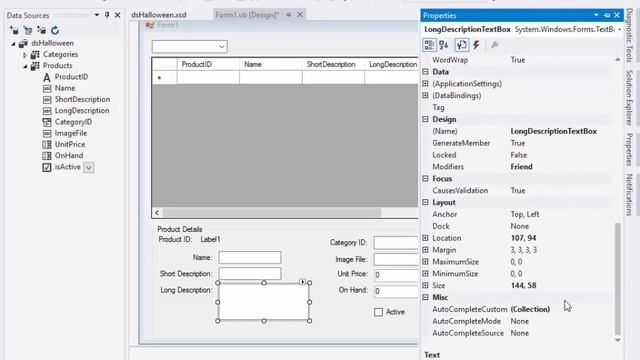Image resolution: width=640 pixels, height=360 pixels.
Task: Expand the MaximumSize property
Action: 425,261
